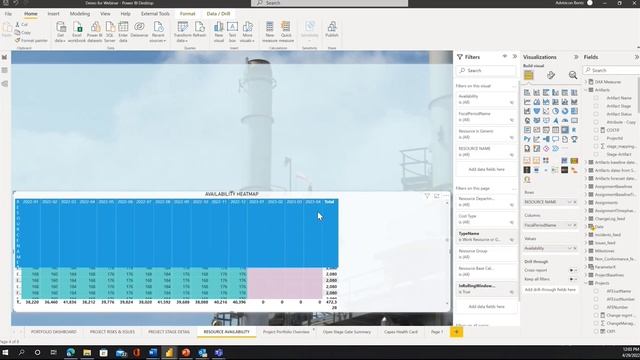
Task: Expand DAX Measures table
Action: (x=586, y=82)
